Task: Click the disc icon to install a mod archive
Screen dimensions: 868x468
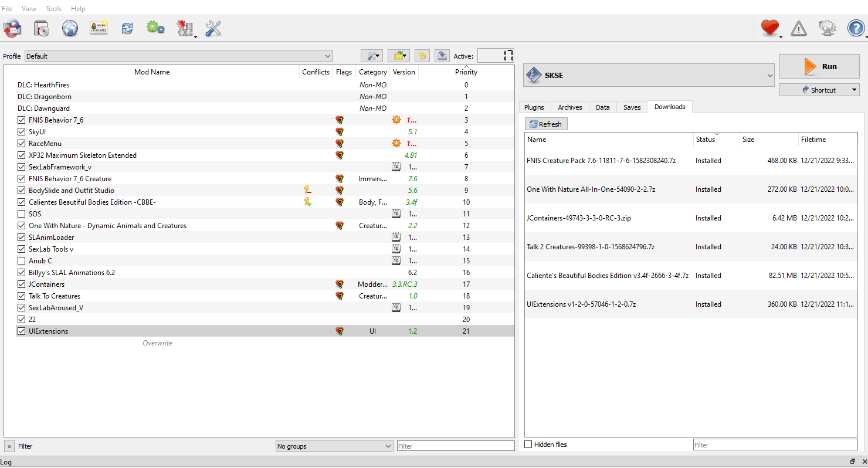Action: pyautogui.click(x=41, y=28)
